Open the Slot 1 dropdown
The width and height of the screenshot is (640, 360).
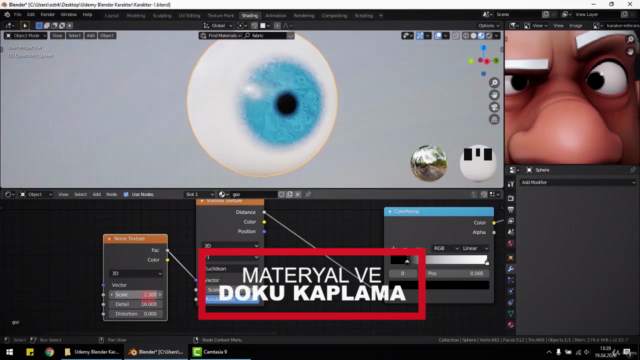[x=199, y=194]
